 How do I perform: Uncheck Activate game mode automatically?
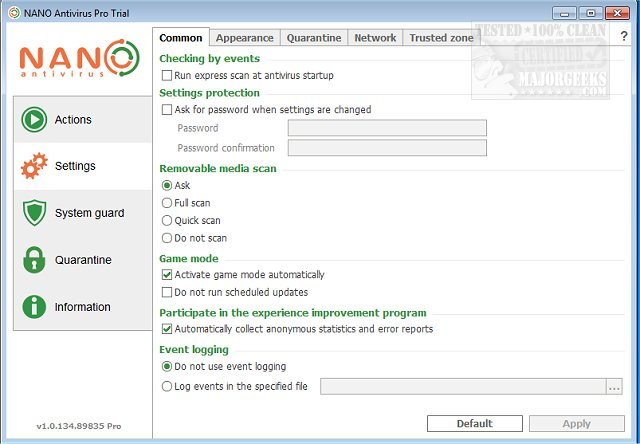[x=167, y=275]
